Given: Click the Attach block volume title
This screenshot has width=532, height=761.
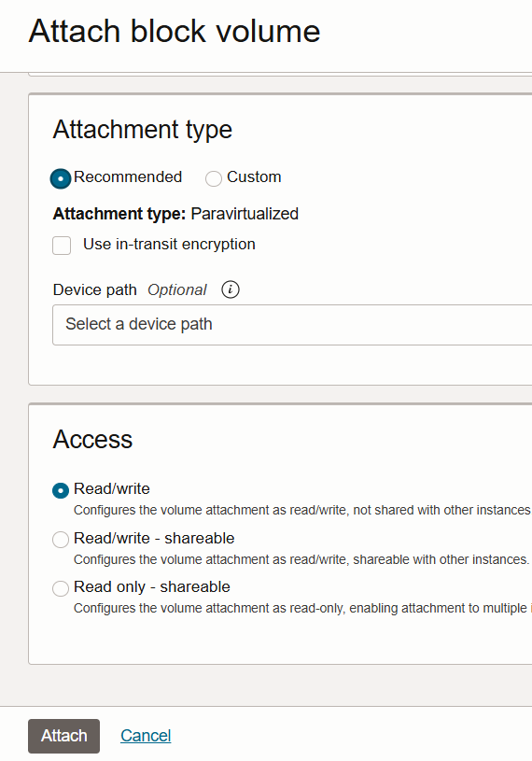Looking at the screenshot, I should click(x=175, y=32).
